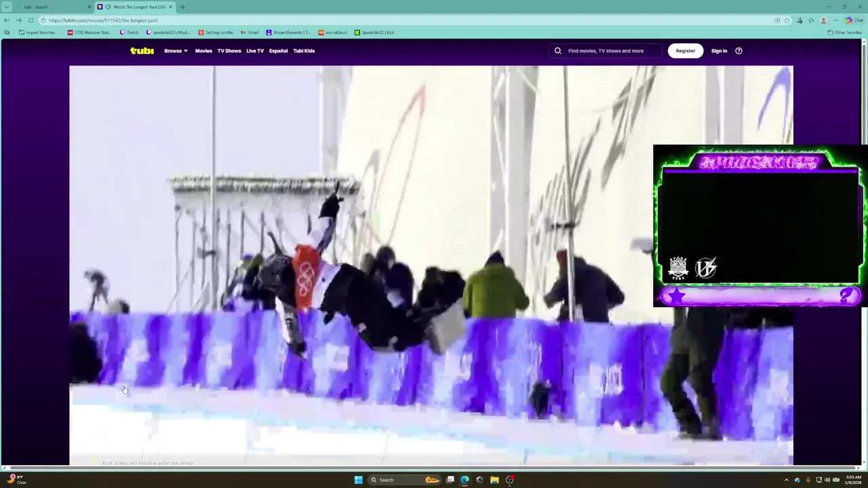Mute the Watch The Longest Yard tab audio
868x488 pixels.
click(108, 7)
